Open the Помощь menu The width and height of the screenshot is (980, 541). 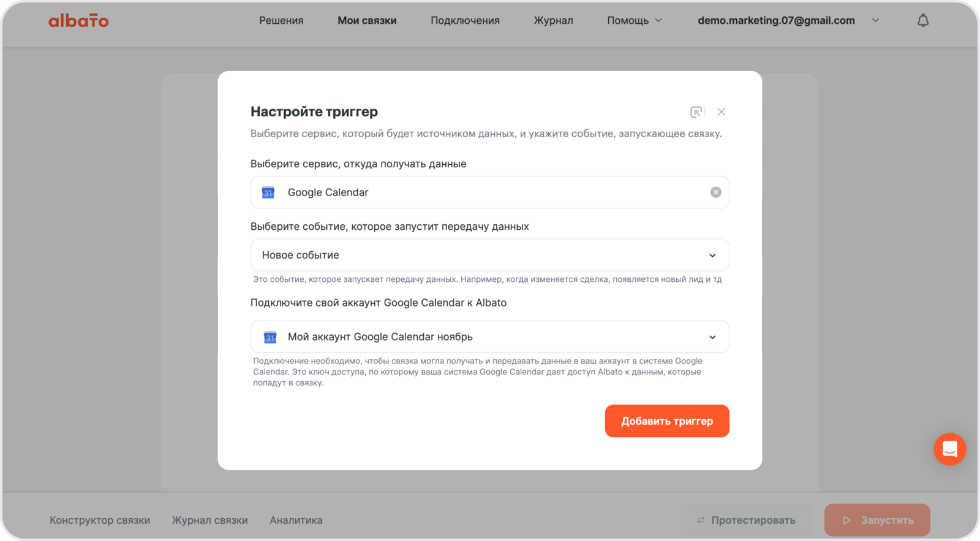pos(634,21)
